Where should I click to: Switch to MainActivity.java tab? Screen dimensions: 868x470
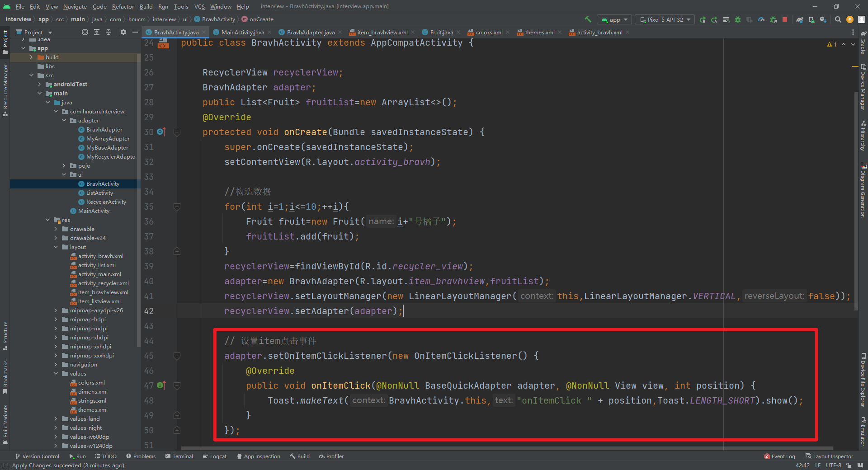click(242, 32)
